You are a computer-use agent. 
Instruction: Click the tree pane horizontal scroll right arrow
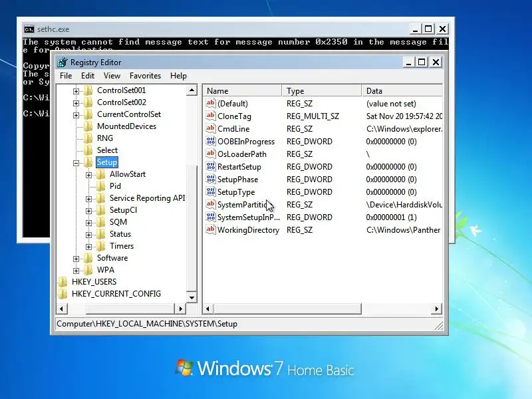click(x=180, y=309)
